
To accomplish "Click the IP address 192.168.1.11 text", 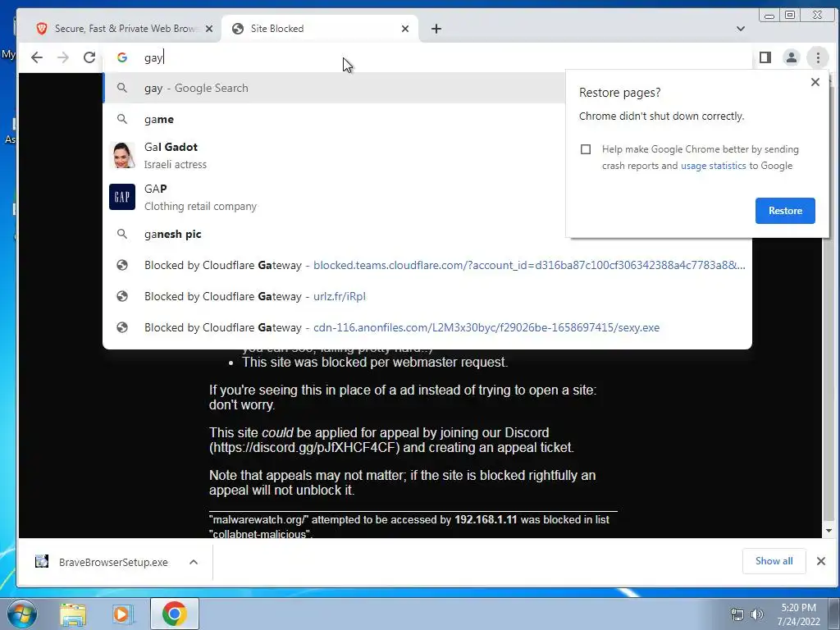I will (x=486, y=519).
